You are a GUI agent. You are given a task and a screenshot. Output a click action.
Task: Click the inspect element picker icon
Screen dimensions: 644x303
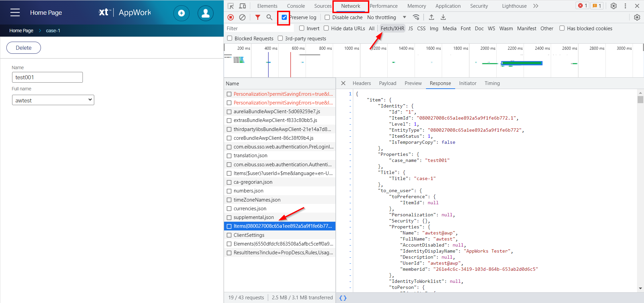pos(231,6)
